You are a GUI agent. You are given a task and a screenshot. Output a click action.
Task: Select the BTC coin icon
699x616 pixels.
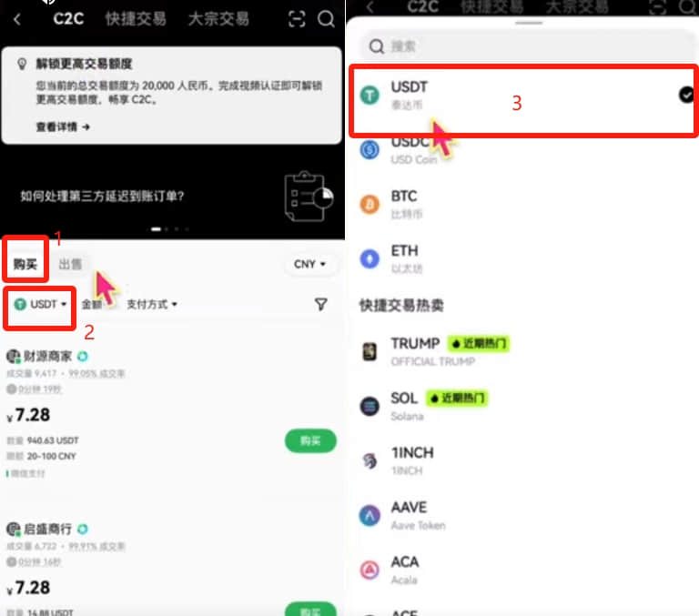point(370,205)
